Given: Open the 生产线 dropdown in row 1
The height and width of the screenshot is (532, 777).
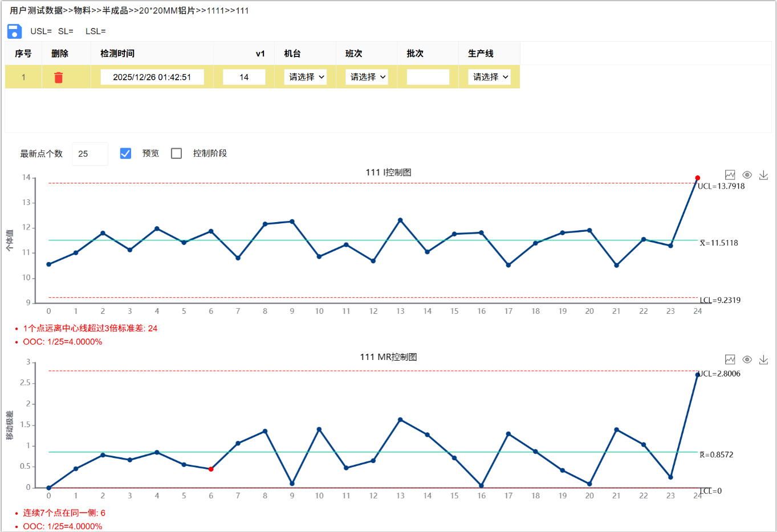Looking at the screenshot, I should (x=489, y=77).
